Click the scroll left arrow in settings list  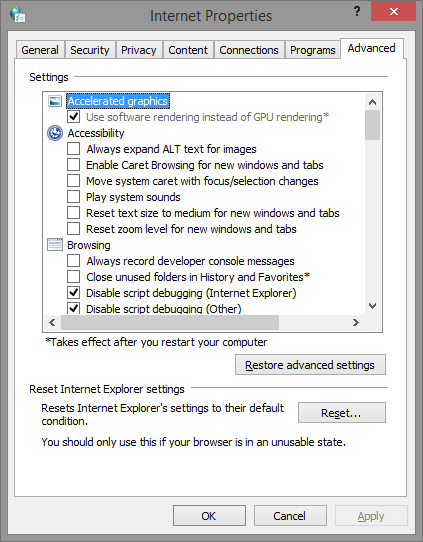click(52, 323)
